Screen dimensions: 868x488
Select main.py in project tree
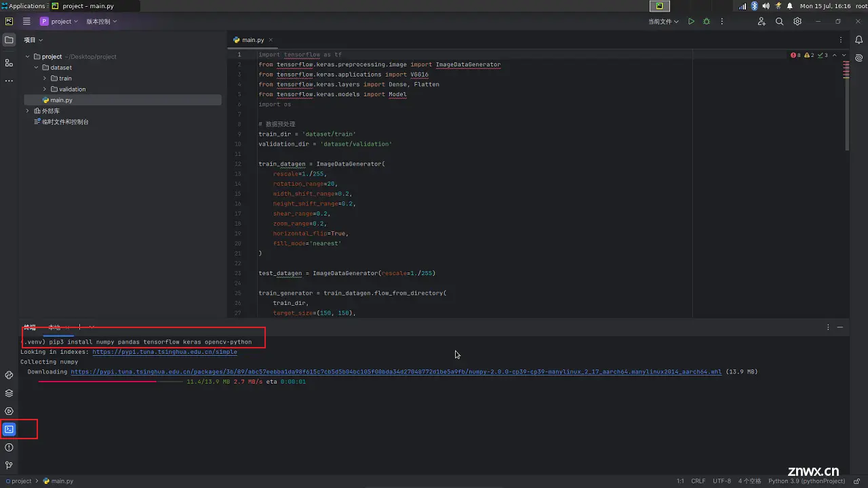pos(122,100)
